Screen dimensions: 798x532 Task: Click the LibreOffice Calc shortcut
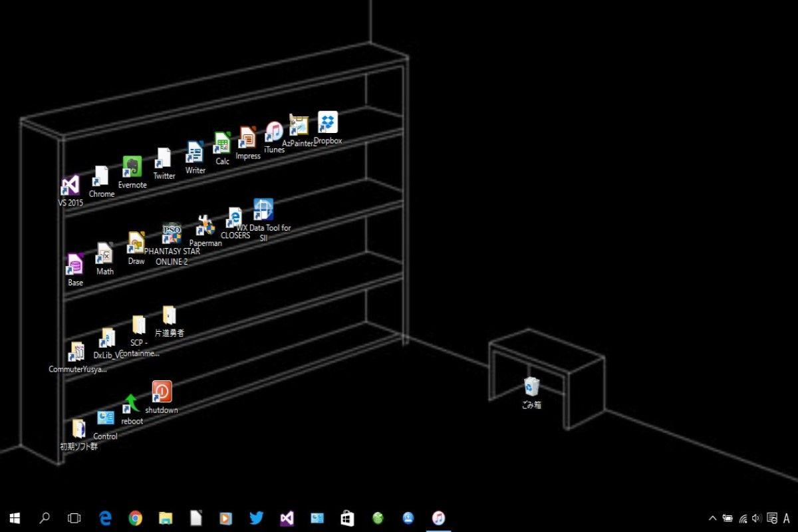coord(221,144)
